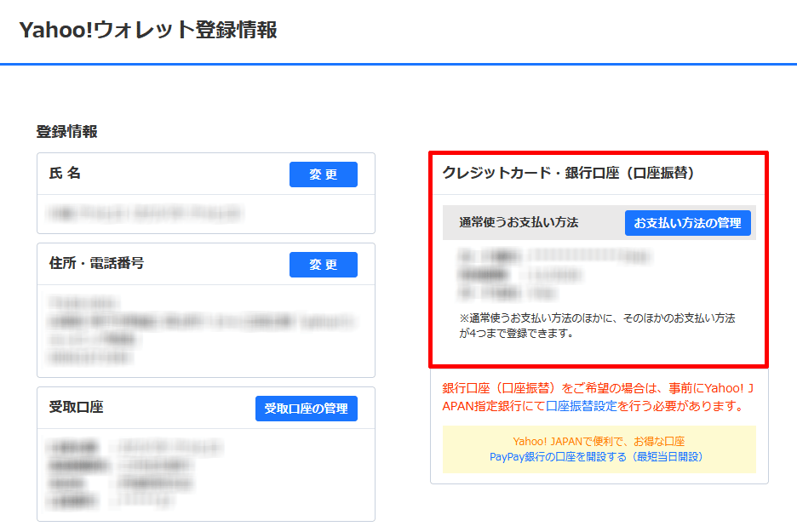Click the 住所・電話番号 label
The height and width of the screenshot is (532, 797).
point(96,264)
